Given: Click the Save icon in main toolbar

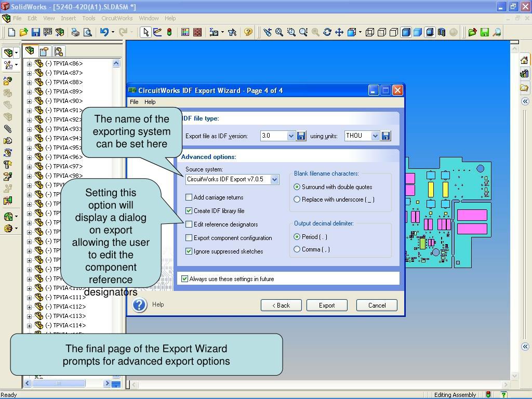Looking at the screenshot, I should (36, 32).
